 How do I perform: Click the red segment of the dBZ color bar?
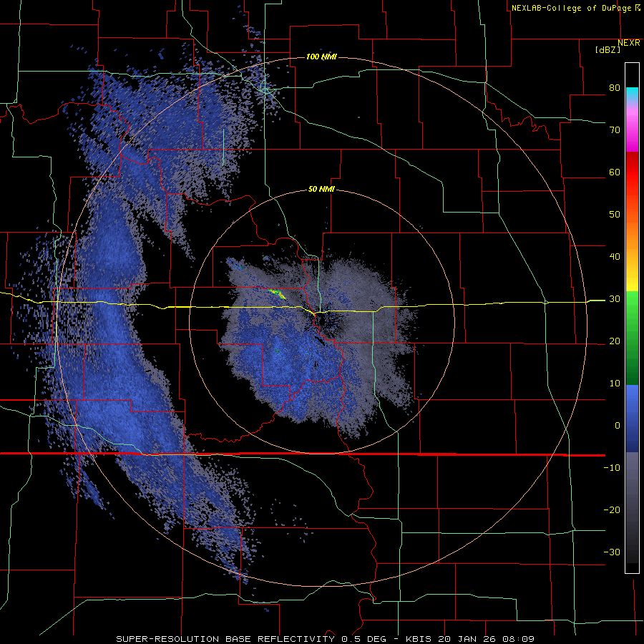pyautogui.click(x=632, y=173)
